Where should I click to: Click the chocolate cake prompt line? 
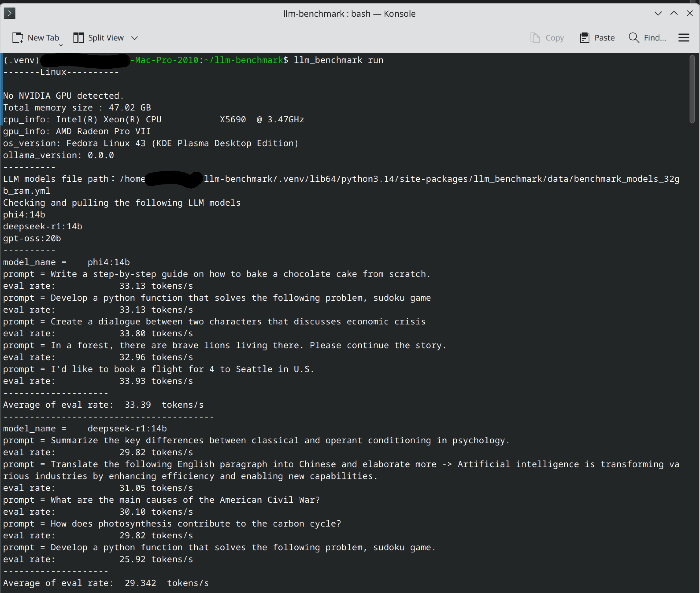pos(217,274)
